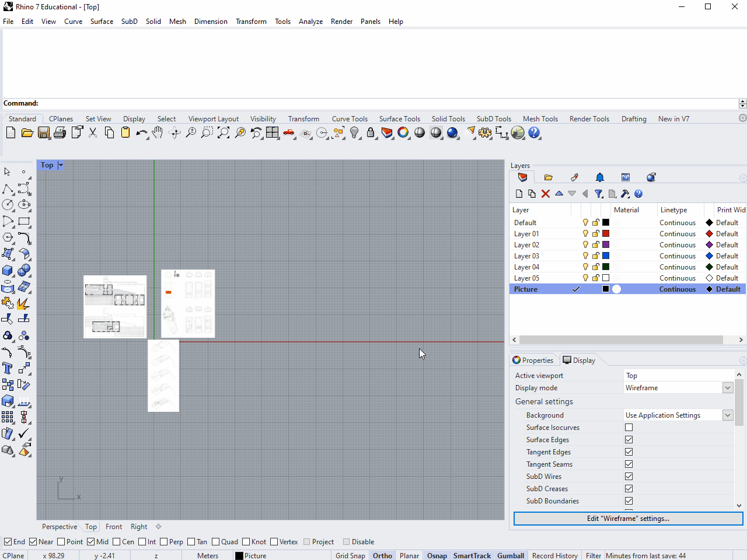Click the Options gear icon in toolbar
The width and height of the screenshot is (747, 560).
[x=485, y=133]
